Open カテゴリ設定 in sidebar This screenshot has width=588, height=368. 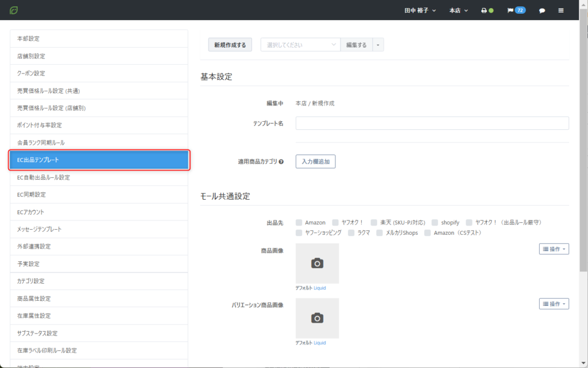[x=99, y=281]
